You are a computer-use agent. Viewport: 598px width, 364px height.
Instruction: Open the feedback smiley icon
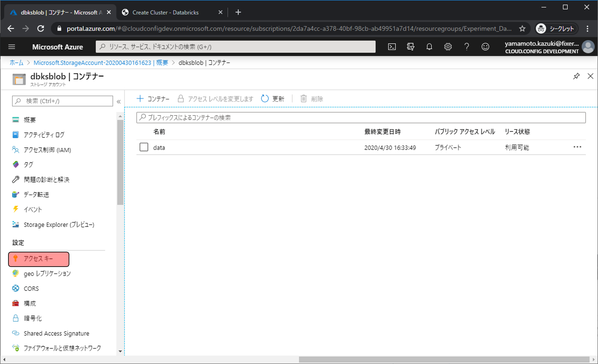(485, 47)
